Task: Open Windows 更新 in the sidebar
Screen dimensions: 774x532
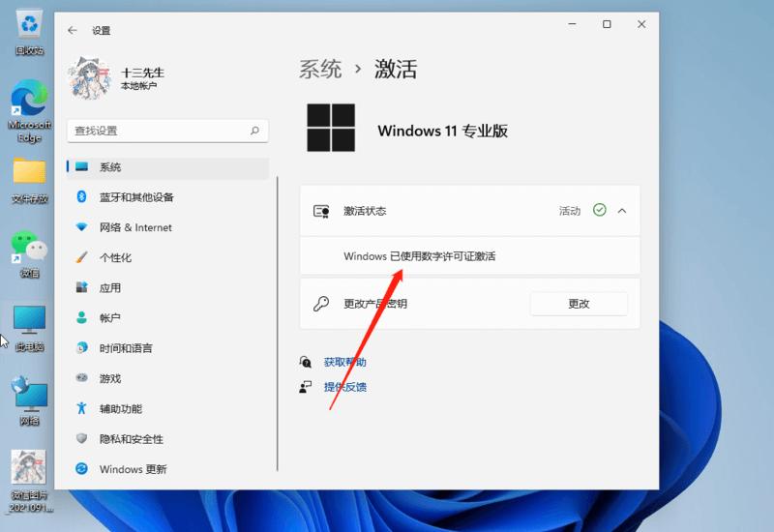Action: pyautogui.click(x=167, y=469)
